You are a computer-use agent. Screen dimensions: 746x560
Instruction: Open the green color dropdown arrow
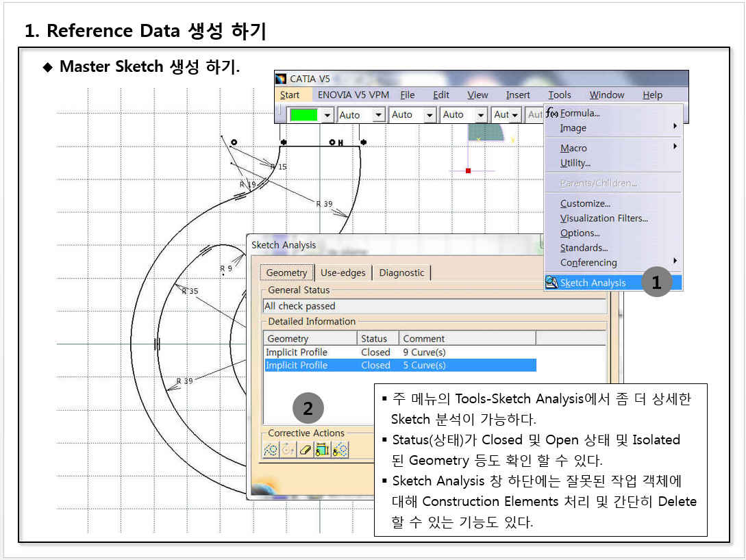pos(327,115)
